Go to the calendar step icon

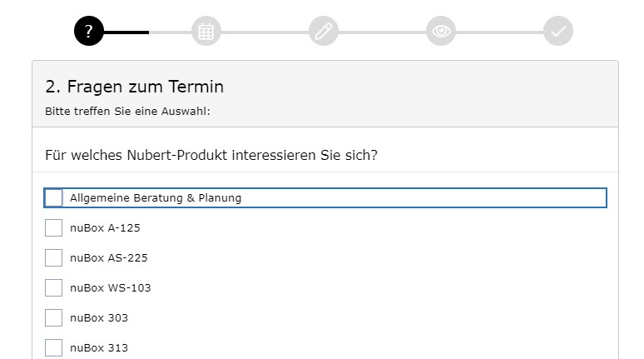click(206, 32)
